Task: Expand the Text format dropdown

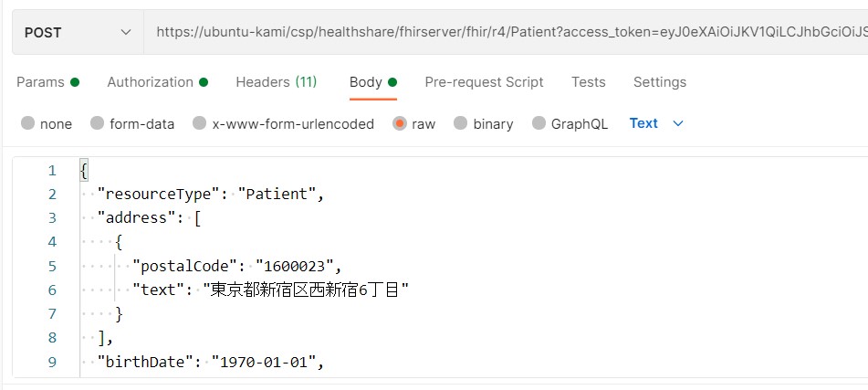Action: click(x=644, y=123)
